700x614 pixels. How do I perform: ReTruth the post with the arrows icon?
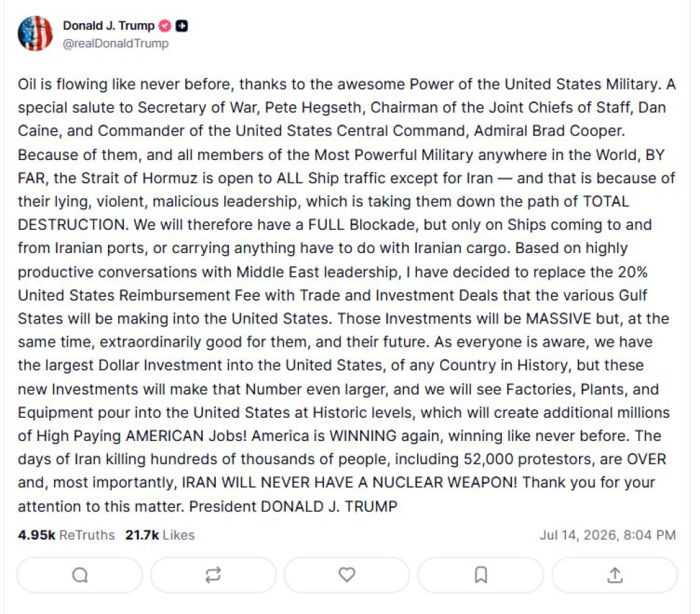(x=213, y=575)
